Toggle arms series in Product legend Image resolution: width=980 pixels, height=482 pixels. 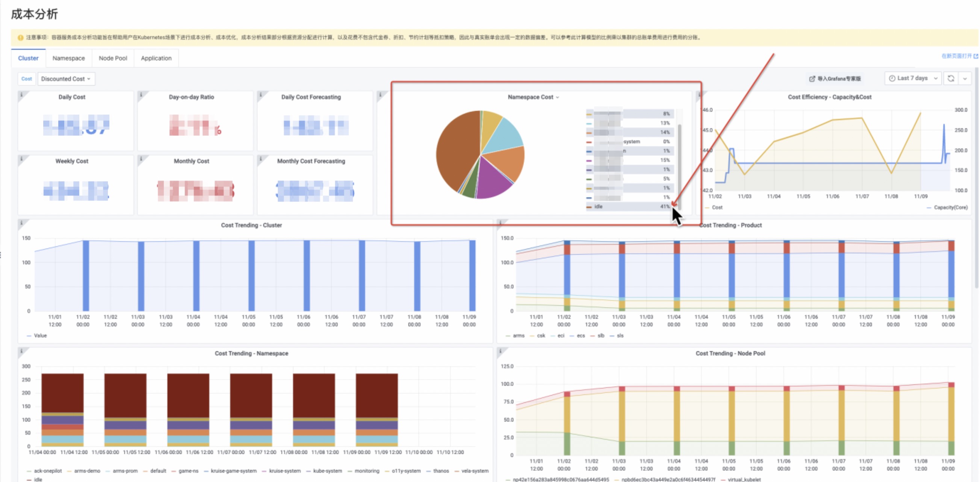(518, 336)
